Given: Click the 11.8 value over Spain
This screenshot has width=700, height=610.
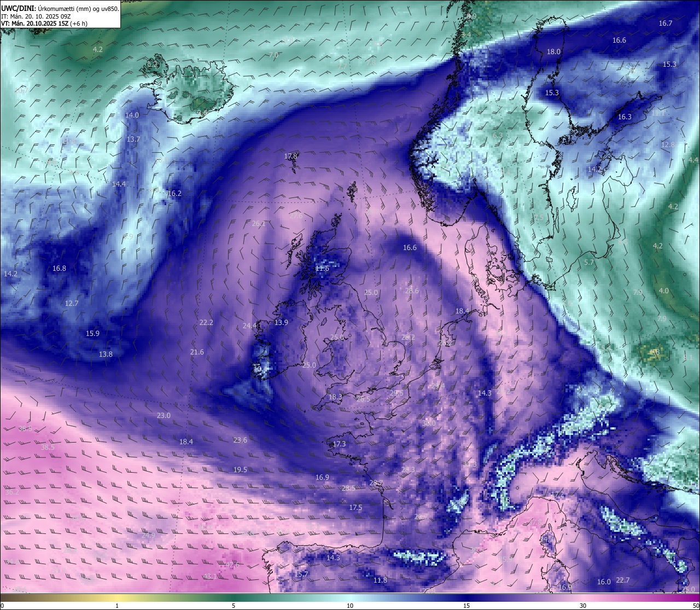Looking at the screenshot, I should [x=380, y=580].
